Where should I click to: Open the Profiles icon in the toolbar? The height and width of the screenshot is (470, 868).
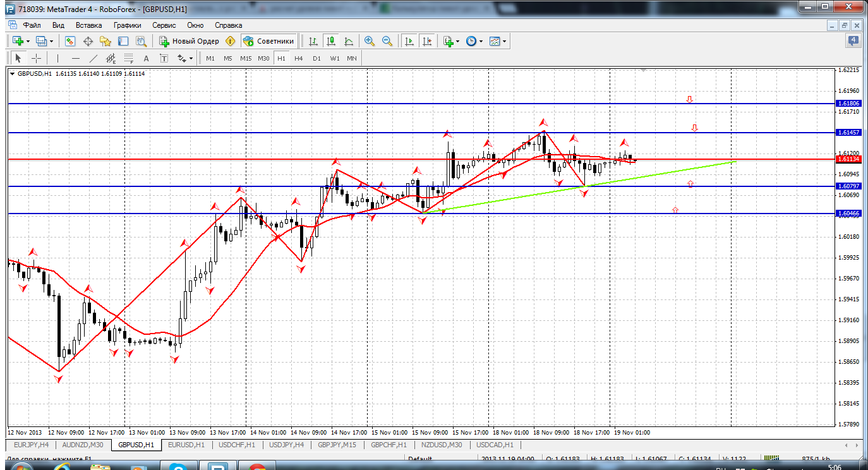42,41
